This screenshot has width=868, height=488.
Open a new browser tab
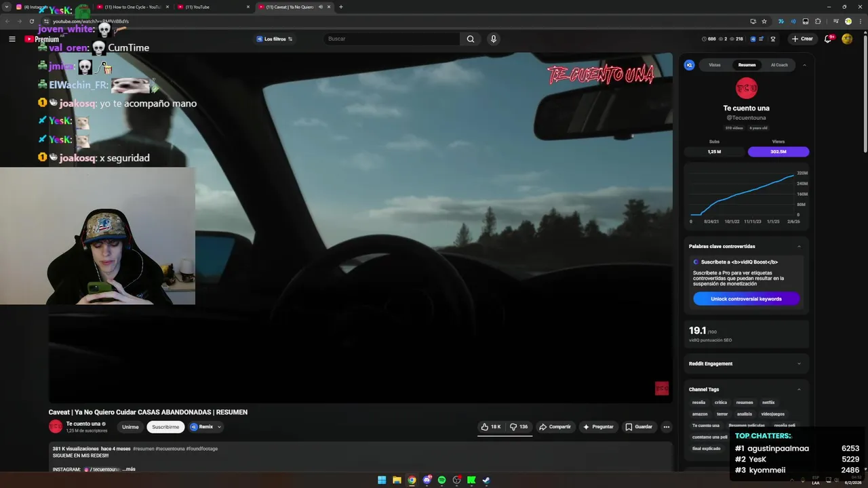tap(340, 7)
